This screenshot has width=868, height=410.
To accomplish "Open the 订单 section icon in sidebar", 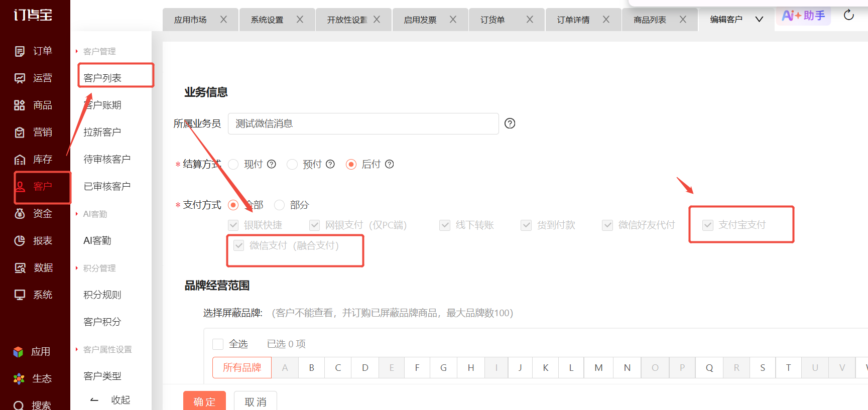I will coord(20,51).
